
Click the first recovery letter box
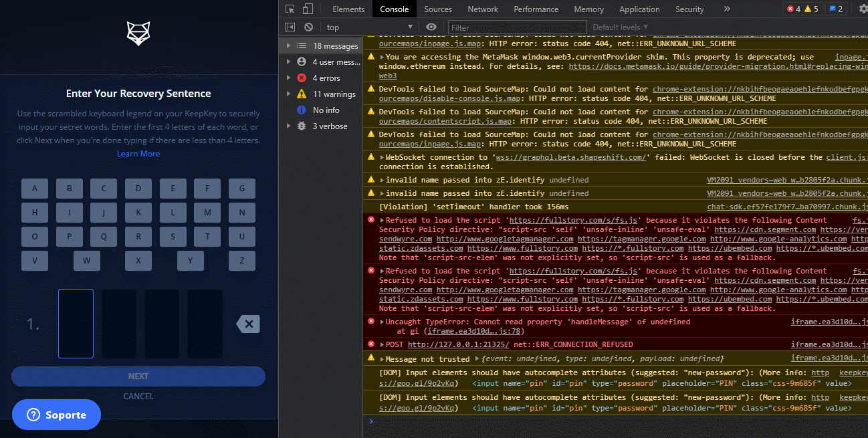pos(76,324)
